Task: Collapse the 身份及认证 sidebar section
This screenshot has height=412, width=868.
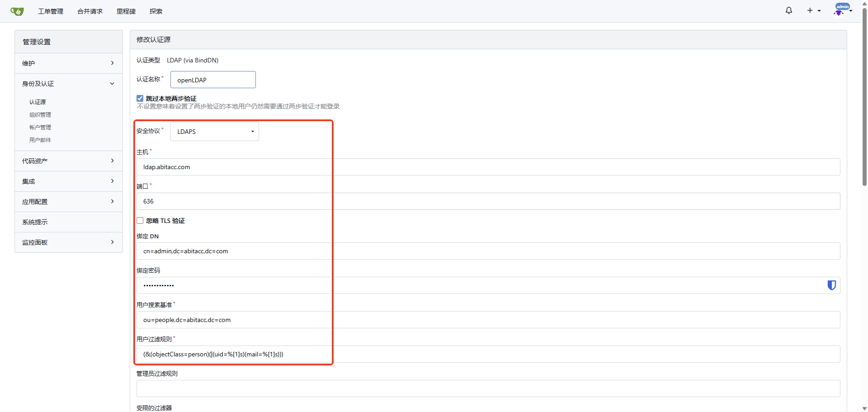Action: coord(68,84)
